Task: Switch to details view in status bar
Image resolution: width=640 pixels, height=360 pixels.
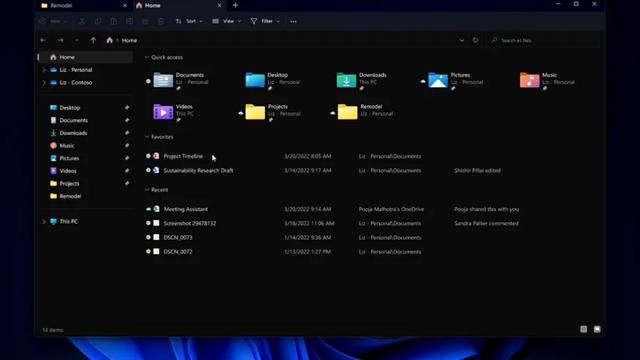Action: [584, 329]
